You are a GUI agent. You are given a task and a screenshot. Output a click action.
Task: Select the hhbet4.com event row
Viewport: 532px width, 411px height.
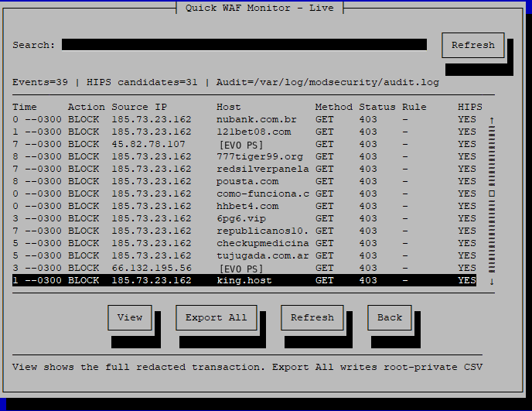(244, 206)
